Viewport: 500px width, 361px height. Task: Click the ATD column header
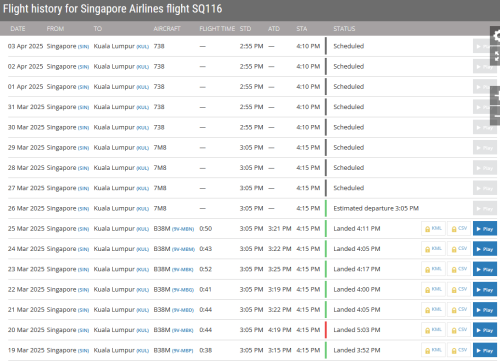(x=274, y=29)
